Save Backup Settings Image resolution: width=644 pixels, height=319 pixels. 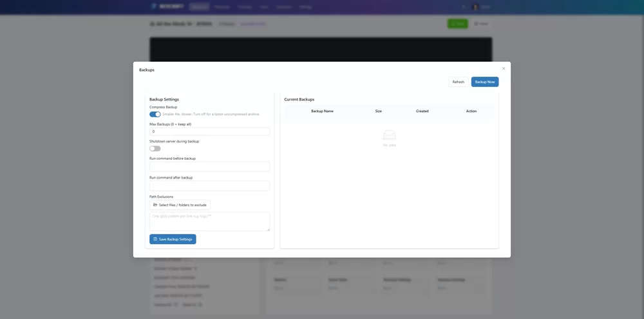[173, 239]
